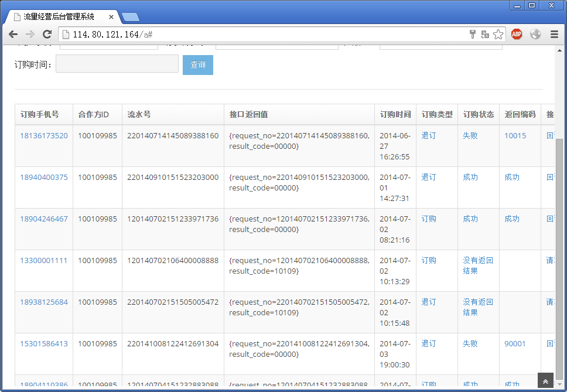The image size is (567, 392).
Task: Click 退订 in the 18940400375 row
Action: point(429,177)
